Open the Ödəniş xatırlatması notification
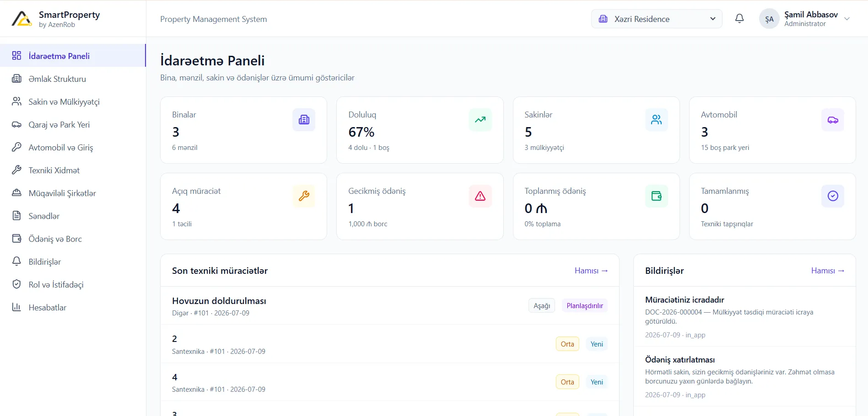This screenshot has height=416, width=868. pyautogui.click(x=744, y=376)
